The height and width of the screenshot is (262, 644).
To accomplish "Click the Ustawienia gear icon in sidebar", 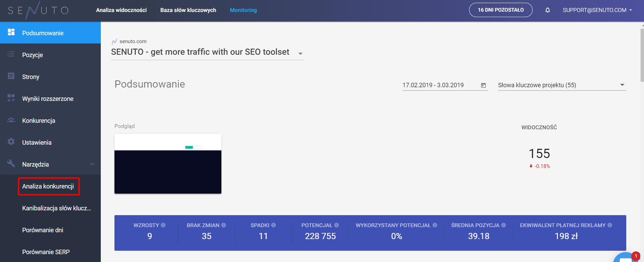I will coord(11,142).
